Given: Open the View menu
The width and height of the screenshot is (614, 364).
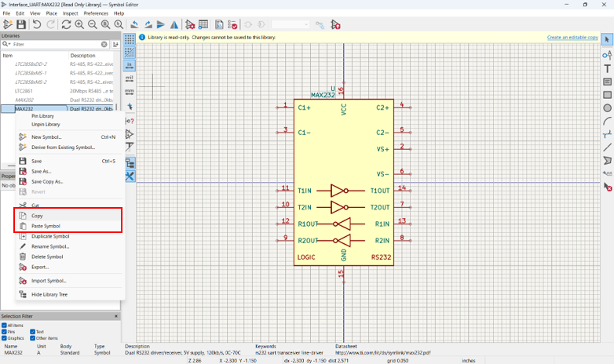Looking at the screenshot, I should (x=35, y=13).
